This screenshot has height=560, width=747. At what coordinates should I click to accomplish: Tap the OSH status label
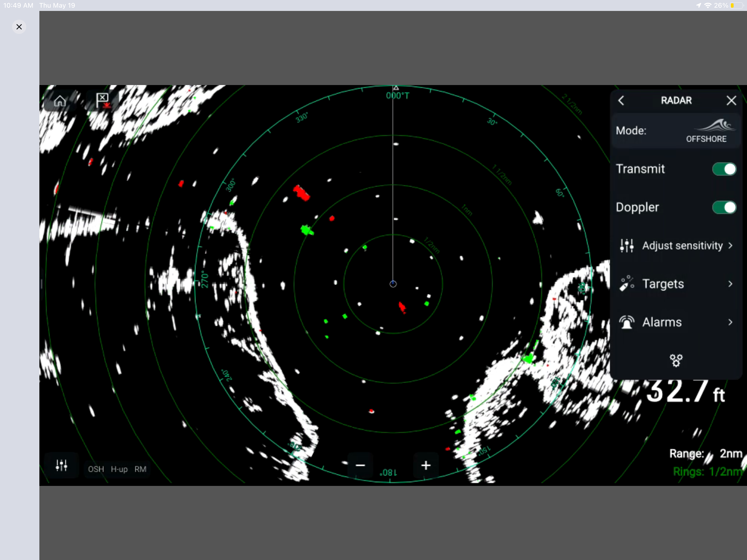pos(96,469)
